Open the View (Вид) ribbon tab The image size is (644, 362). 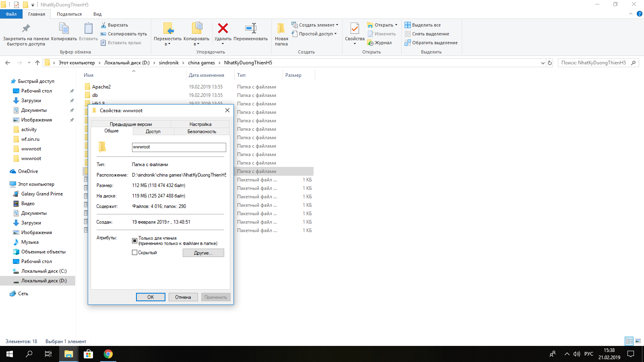(x=97, y=14)
